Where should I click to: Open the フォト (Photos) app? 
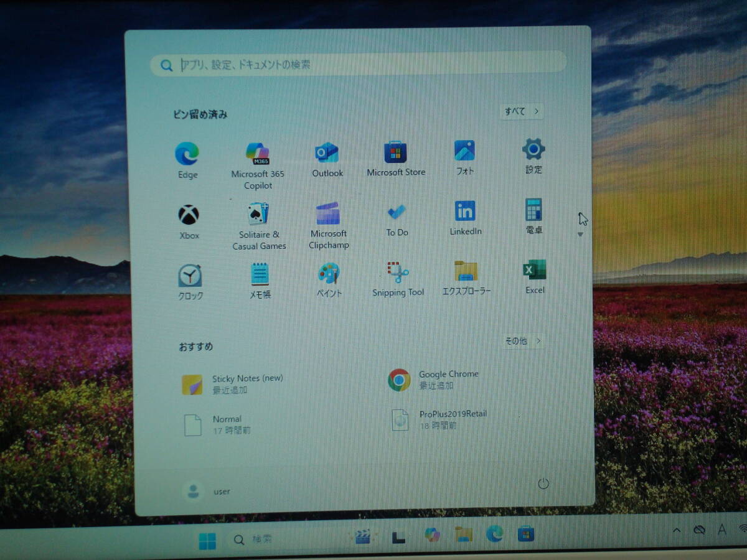pos(465,157)
